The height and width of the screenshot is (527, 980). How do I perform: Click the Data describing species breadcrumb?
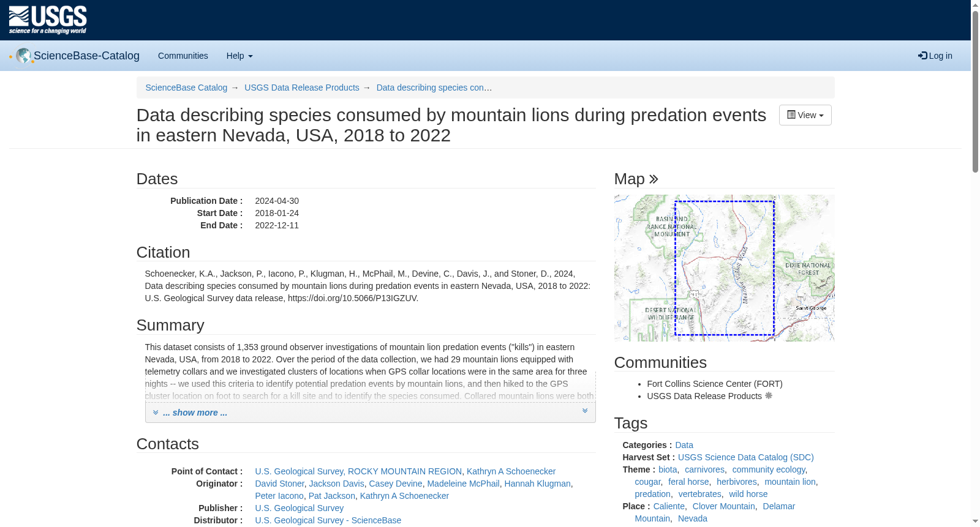(434, 88)
